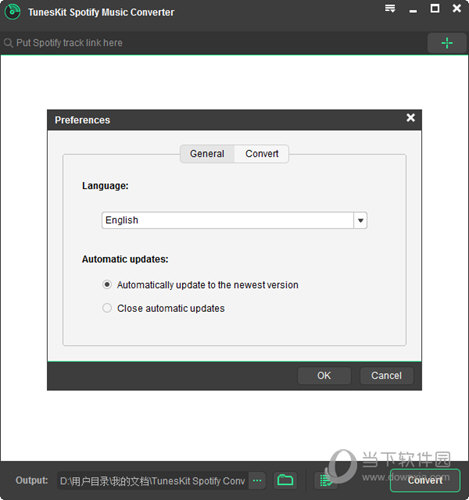Confirm preferences with OK button
This screenshot has width=469, height=500.
point(324,376)
